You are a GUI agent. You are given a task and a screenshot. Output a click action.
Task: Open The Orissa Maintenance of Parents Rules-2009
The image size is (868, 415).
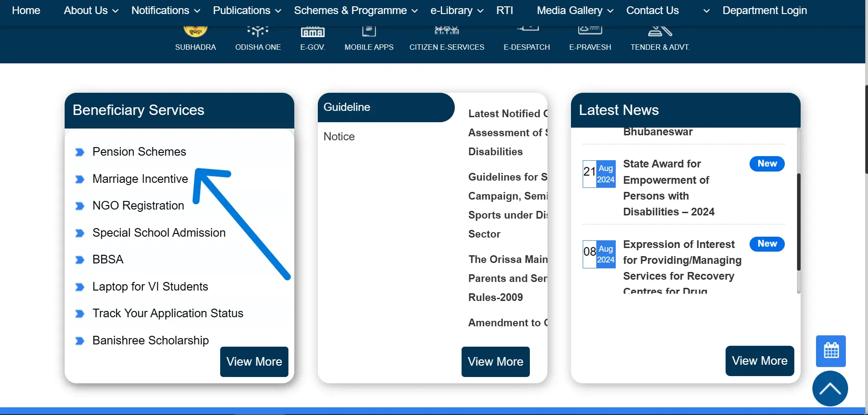click(x=508, y=278)
